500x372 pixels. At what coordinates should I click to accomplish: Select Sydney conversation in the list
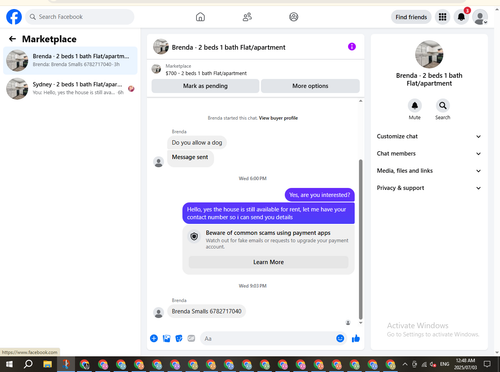[70, 89]
